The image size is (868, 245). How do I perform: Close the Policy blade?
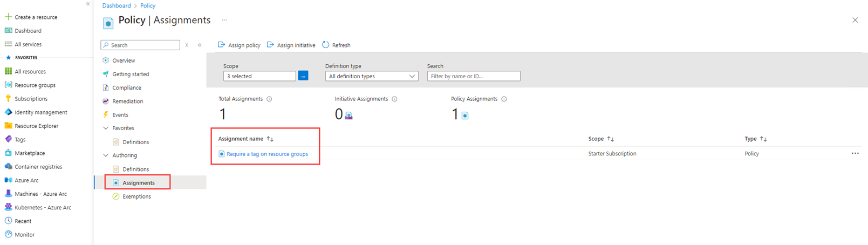(x=855, y=20)
